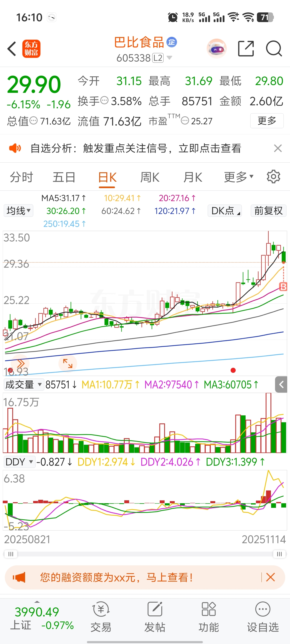Viewport: 290px width, 644px height.
Task: Grab the right date range slider handle
Action: [x=279, y=554]
